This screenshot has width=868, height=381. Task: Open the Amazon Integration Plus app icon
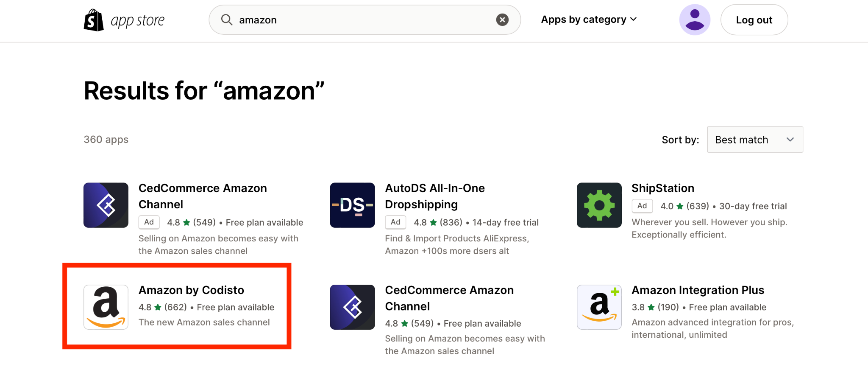click(x=599, y=307)
